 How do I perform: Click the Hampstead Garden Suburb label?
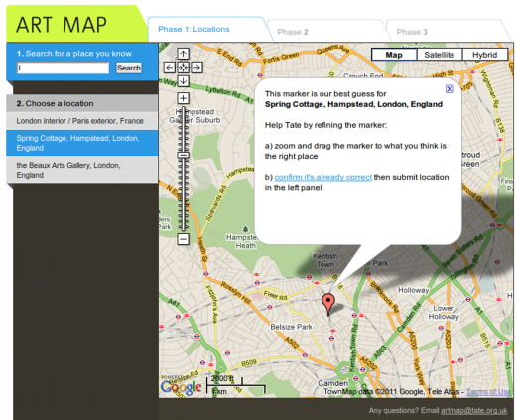click(x=194, y=116)
